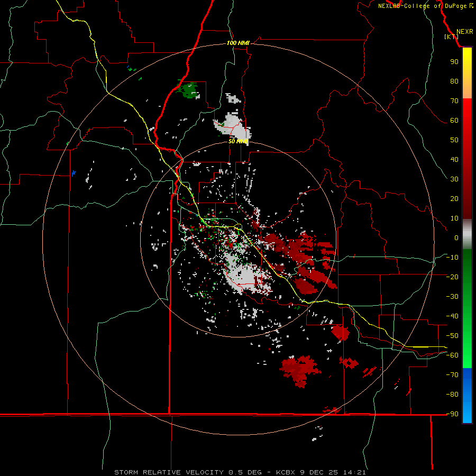Image resolution: width=476 pixels, height=476 pixels.
Task: Click the positive 40 scale value
Action: pyautogui.click(x=454, y=159)
